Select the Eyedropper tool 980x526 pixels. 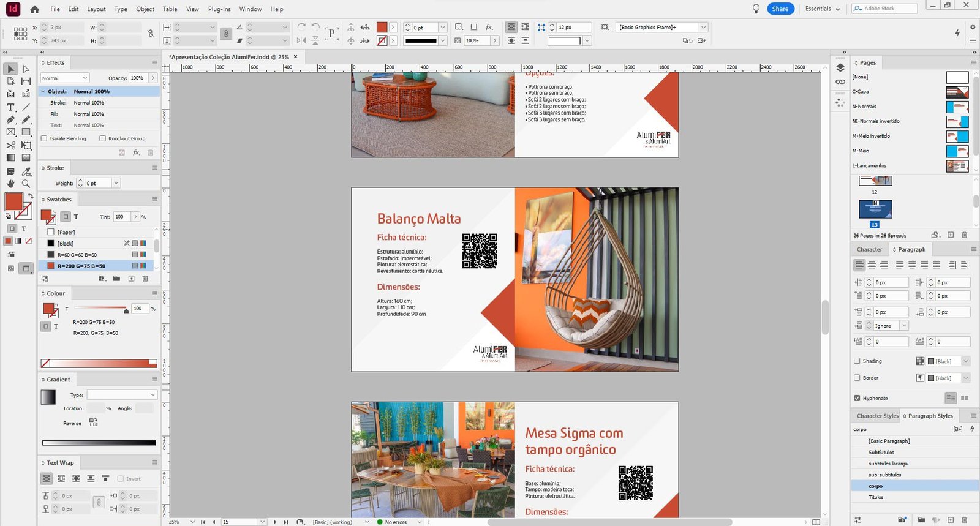(x=26, y=171)
